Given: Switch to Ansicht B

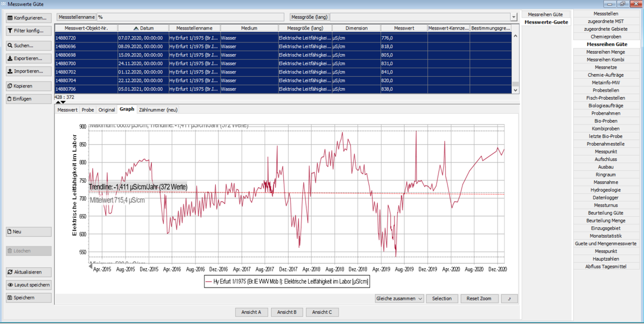Looking at the screenshot, I should [287, 312].
